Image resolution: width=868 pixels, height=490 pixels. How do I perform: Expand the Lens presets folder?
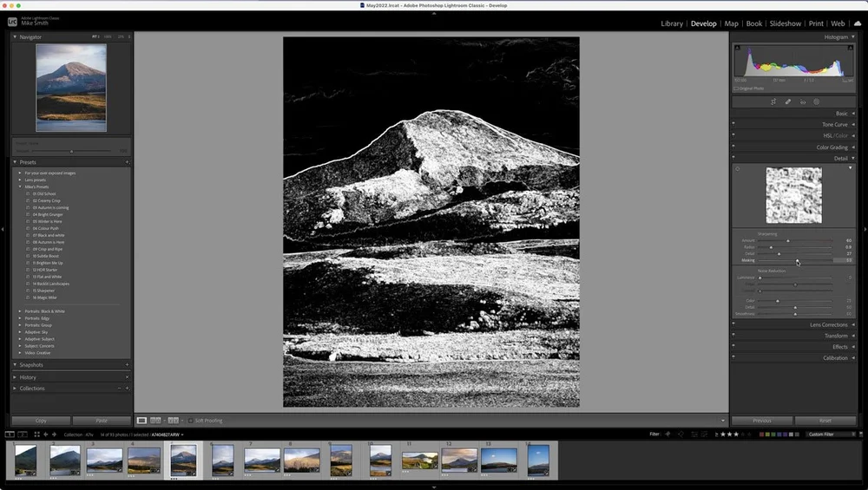[x=20, y=180]
